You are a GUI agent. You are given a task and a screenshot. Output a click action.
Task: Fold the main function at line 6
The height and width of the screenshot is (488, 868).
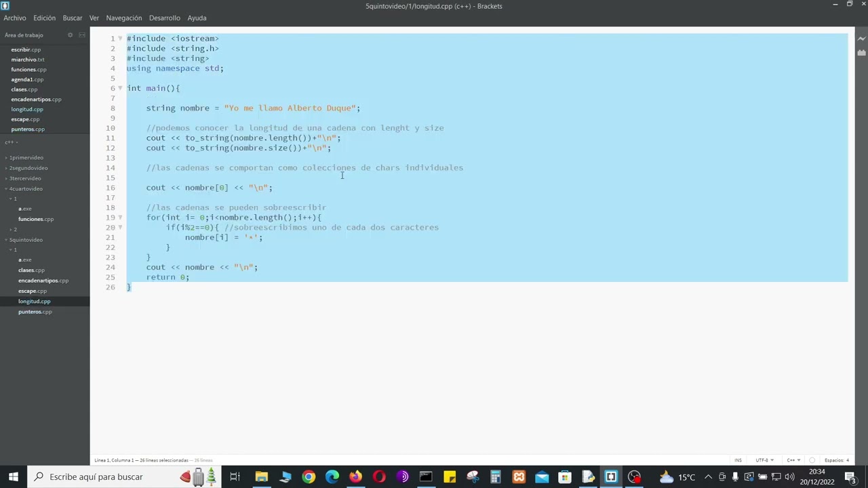[120, 88]
